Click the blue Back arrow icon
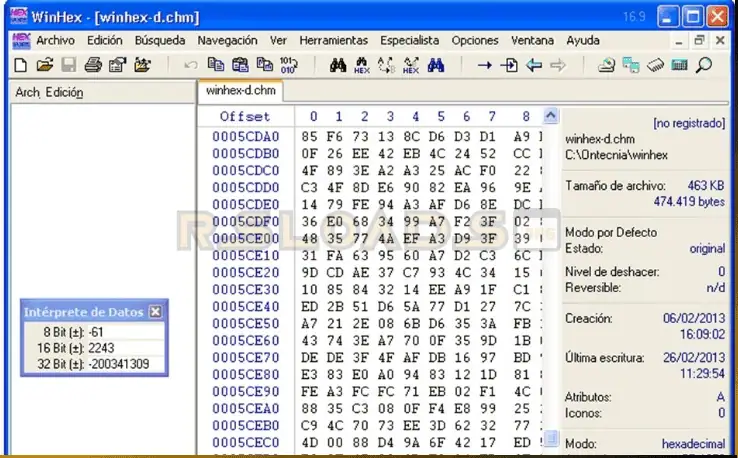Viewport: 738px width, 458px height. [534, 65]
